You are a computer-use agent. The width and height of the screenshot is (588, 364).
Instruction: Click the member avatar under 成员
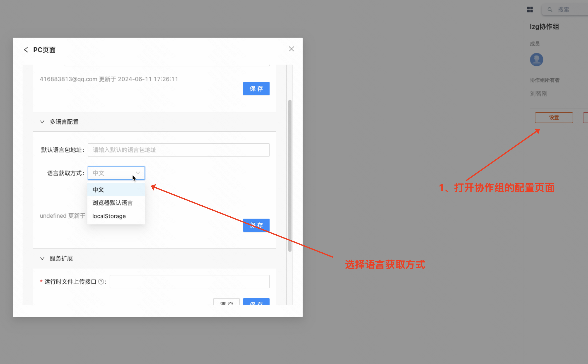[x=536, y=59]
